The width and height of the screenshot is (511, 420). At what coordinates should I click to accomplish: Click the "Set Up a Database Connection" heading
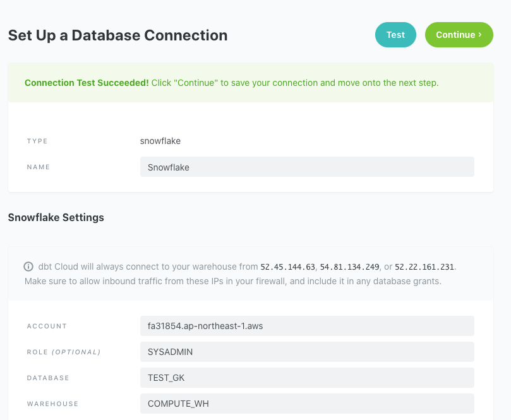click(x=117, y=35)
